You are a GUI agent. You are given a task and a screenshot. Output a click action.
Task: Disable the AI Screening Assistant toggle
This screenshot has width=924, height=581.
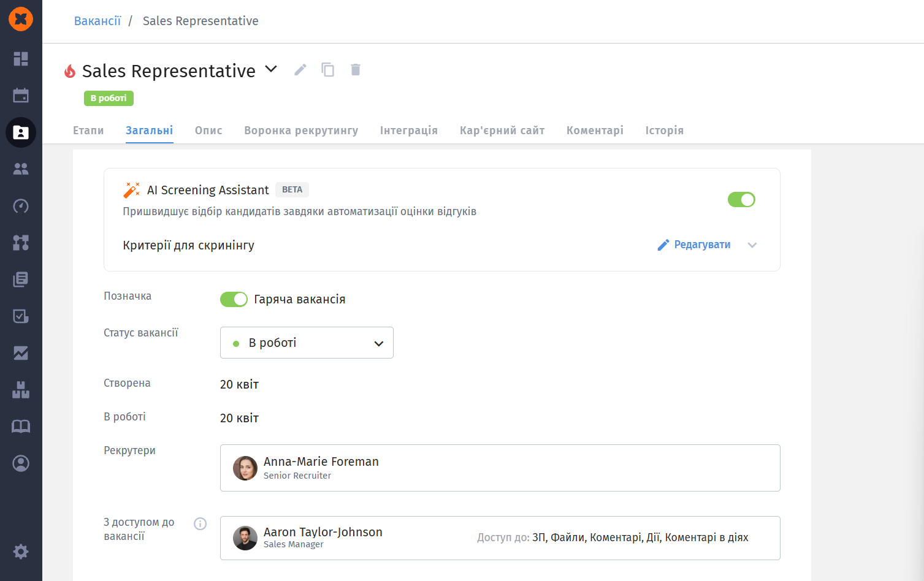click(741, 200)
